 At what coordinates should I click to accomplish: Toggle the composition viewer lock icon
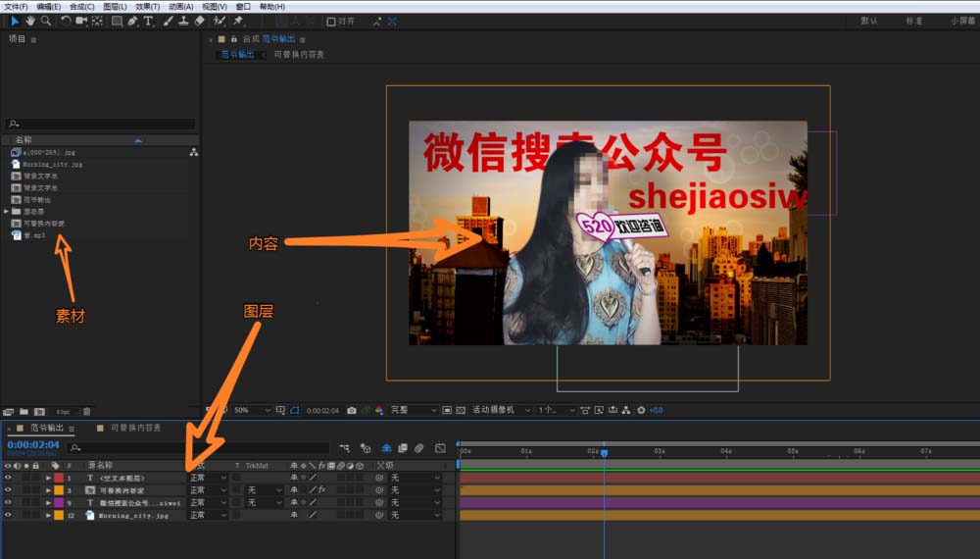coord(234,39)
